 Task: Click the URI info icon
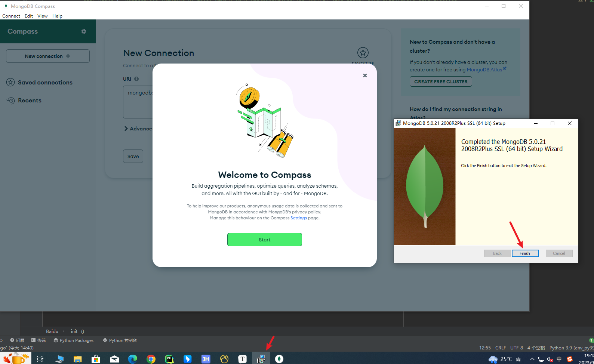[136, 79]
